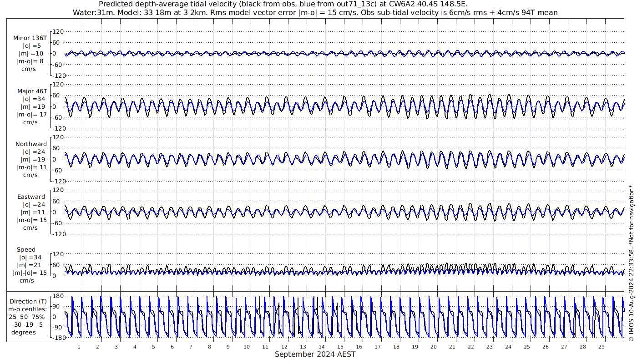The height and width of the screenshot is (364, 637).
Task: Click the 'September 2024 AEST' axis title
Action: [x=315, y=354]
